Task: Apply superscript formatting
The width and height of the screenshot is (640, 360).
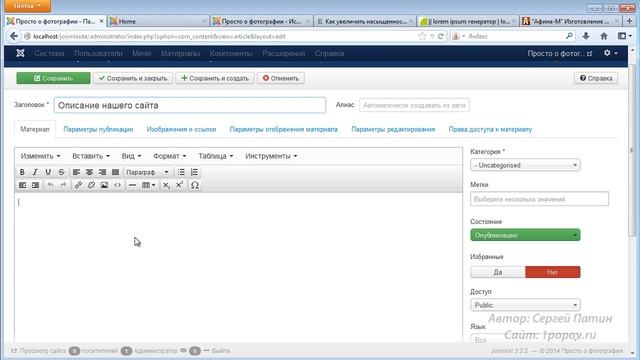Action: 179,185
